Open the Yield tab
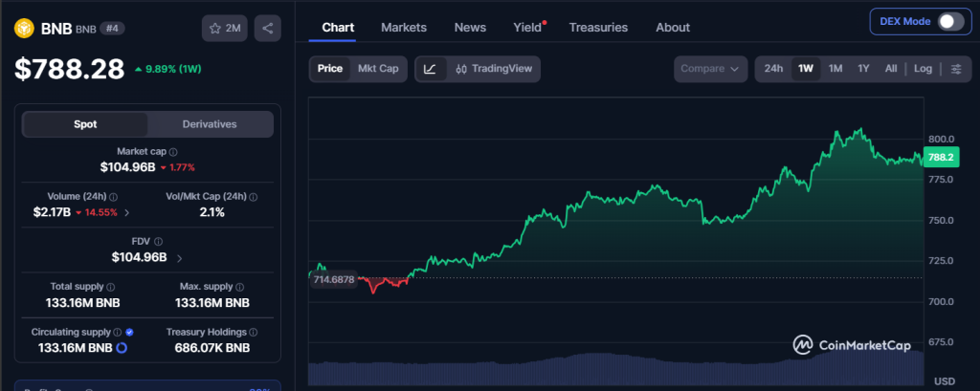 527,28
